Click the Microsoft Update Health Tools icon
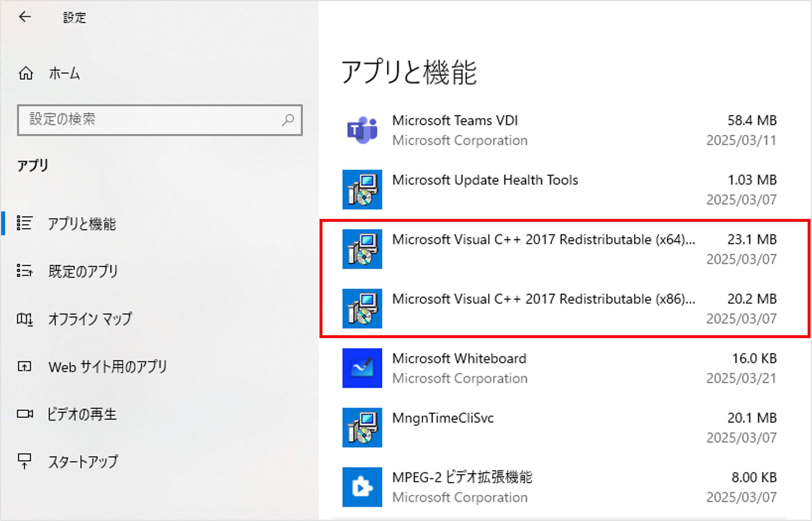The height and width of the screenshot is (521, 812). pyautogui.click(x=362, y=190)
